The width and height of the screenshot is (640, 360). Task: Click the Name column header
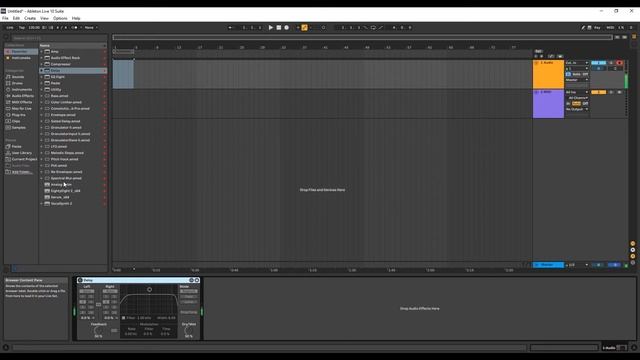pyautogui.click(x=73, y=45)
